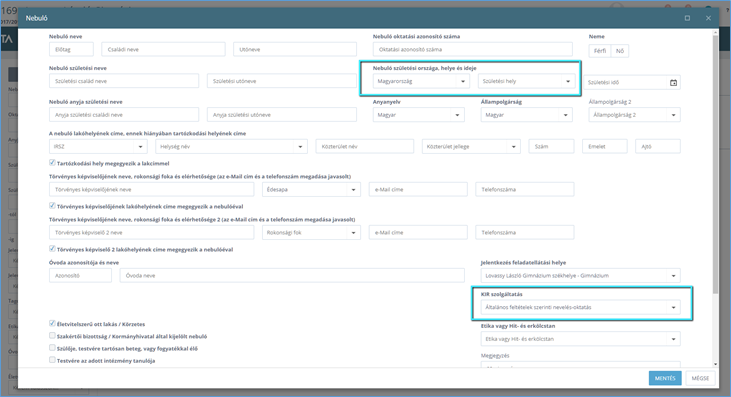Maximize the Nebuló dialog window

click(687, 18)
